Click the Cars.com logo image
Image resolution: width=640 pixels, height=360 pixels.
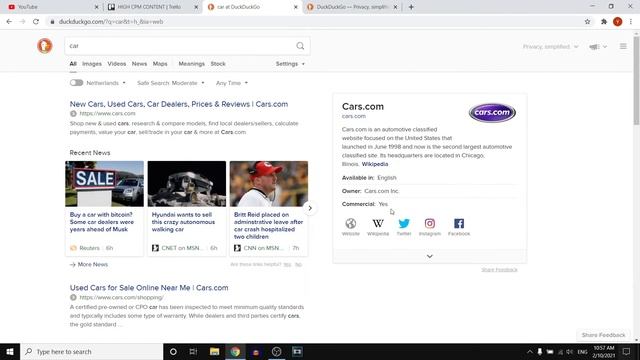click(492, 113)
